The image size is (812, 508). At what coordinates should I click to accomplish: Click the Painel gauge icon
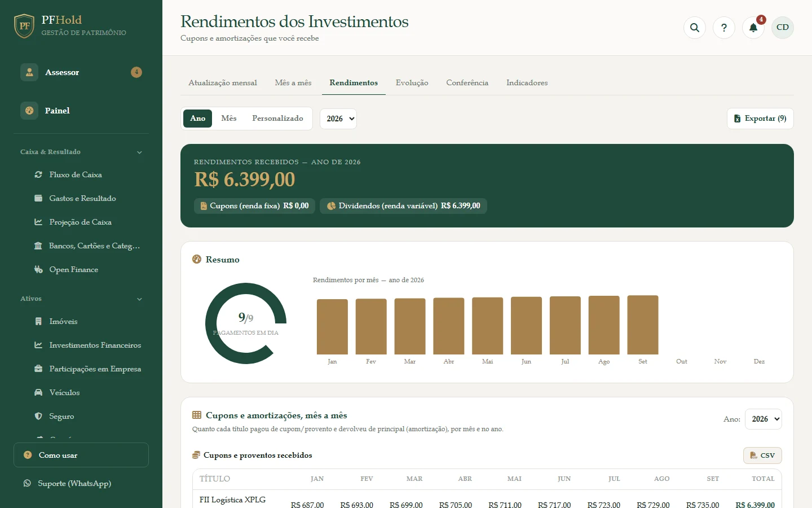point(29,111)
